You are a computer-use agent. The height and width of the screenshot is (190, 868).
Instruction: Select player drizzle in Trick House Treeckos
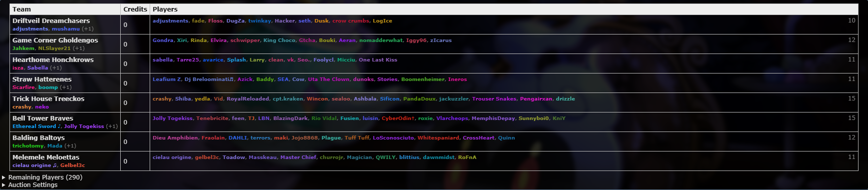565,99
